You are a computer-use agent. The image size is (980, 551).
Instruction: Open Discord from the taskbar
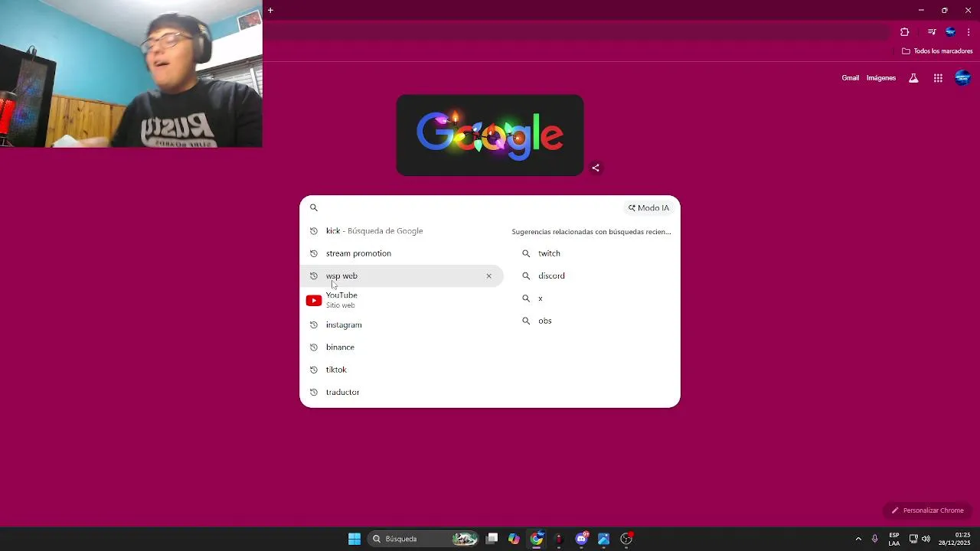[582, 539]
